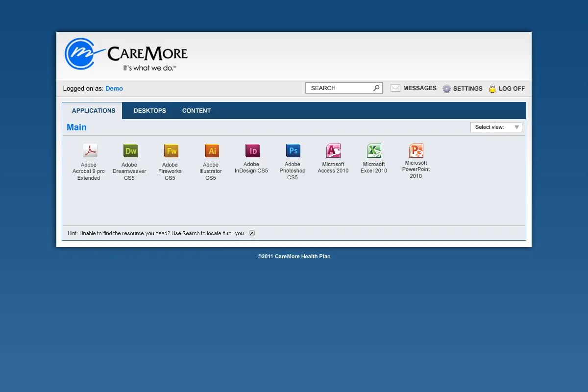Click the LOG OFF link
This screenshot has height=392, width=588.
pyautogui.click(x=512, y=89)
